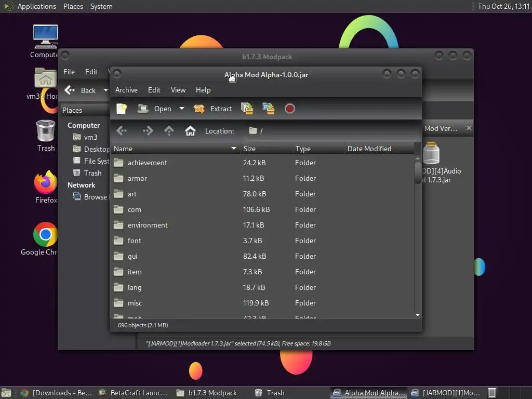Screen dimensions: 532x399
Task: Go forward with archive forward arrow
Action: 148,131
